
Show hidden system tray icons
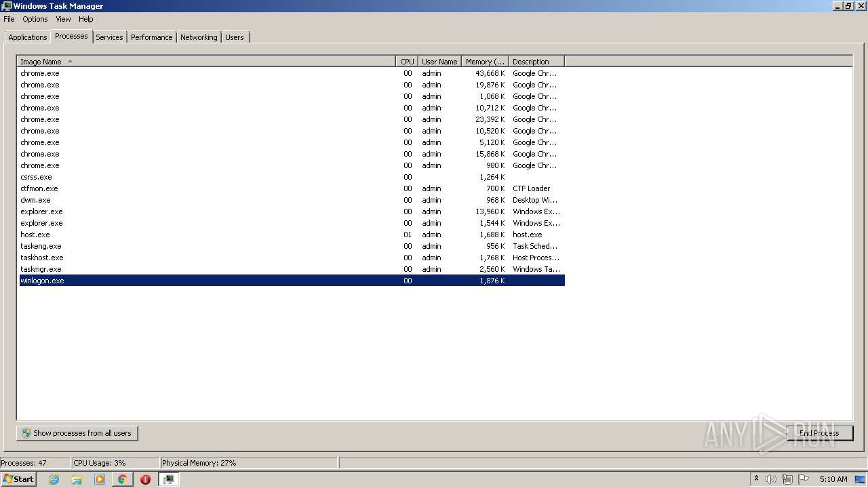tap(756, 479)
